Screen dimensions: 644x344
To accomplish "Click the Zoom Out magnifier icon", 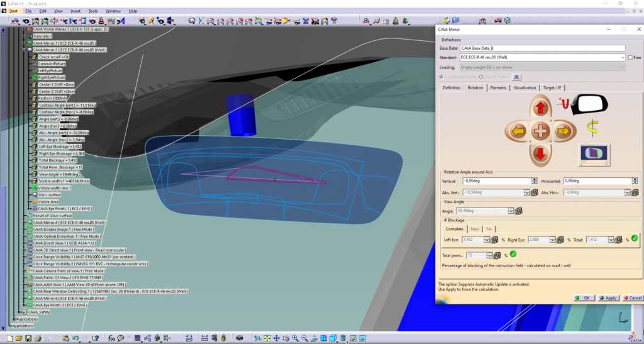I will coord(305,338).
